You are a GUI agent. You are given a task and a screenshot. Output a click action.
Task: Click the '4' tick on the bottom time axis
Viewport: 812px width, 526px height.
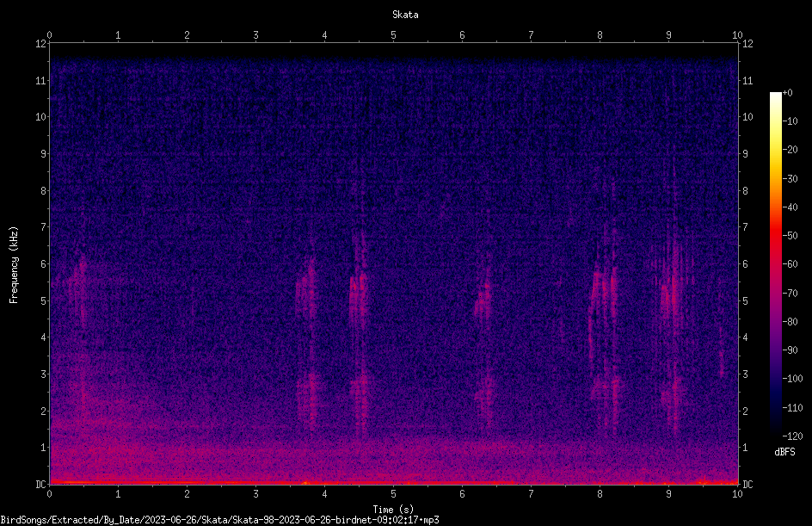[x=324, y=494]
